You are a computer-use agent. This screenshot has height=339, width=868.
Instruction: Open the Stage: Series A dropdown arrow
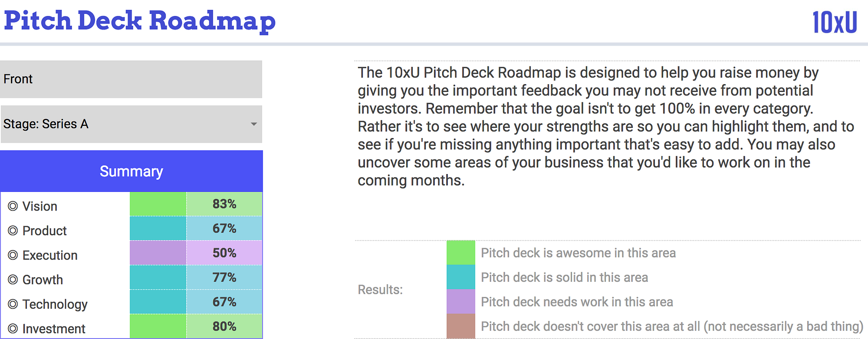click(254, 124)
